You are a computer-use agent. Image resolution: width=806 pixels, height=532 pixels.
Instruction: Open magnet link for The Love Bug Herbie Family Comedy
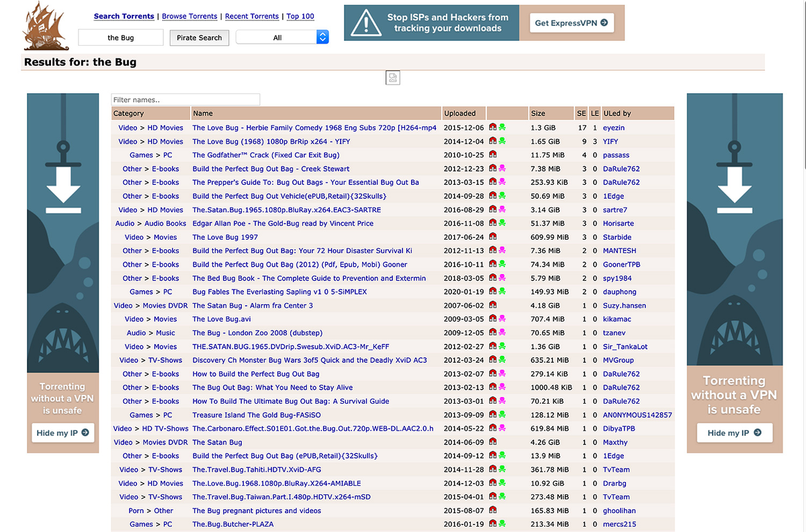click(x=492, y=128)
